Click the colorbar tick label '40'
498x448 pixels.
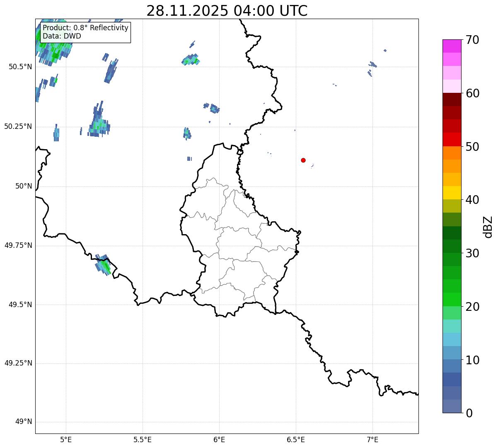(472, 200)
